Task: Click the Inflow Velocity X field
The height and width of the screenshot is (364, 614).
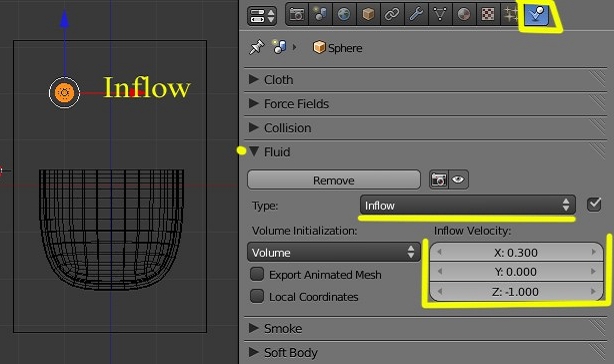Action: (x=516, y=252)
